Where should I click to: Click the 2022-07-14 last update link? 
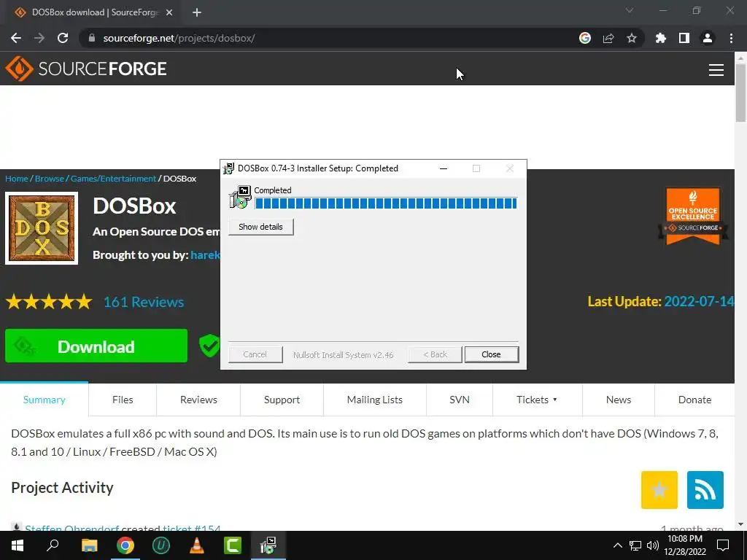(699, 301)
